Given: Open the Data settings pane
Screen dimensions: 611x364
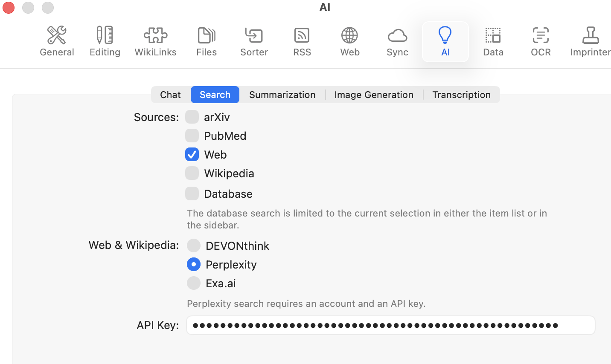Looking at the screenshot, I should 493,42.
